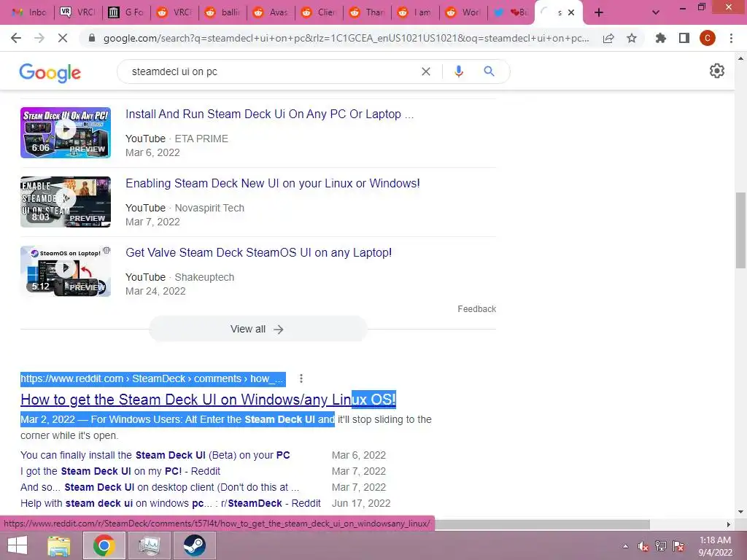Open Get Valve Steam Deck SteamOS UI link
Viewport: 747px width, 560px height.
coord(259,252)
